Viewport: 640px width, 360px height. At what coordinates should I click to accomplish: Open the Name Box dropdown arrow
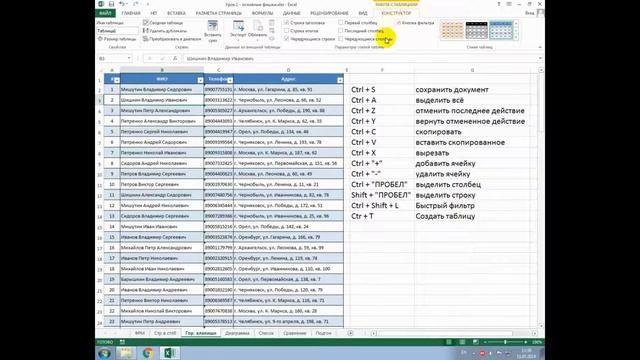[x=129, y=58]
